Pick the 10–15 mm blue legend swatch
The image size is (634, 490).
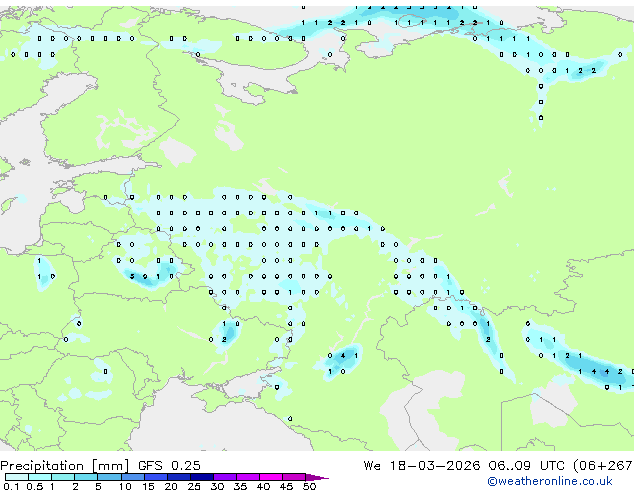[132, 477]
